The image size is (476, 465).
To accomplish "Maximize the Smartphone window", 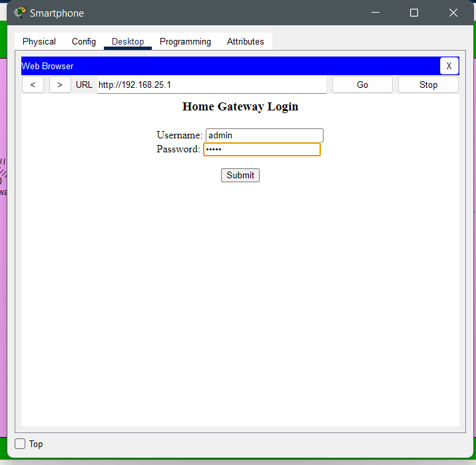I will pyautogui.click(x=414, y=13).
